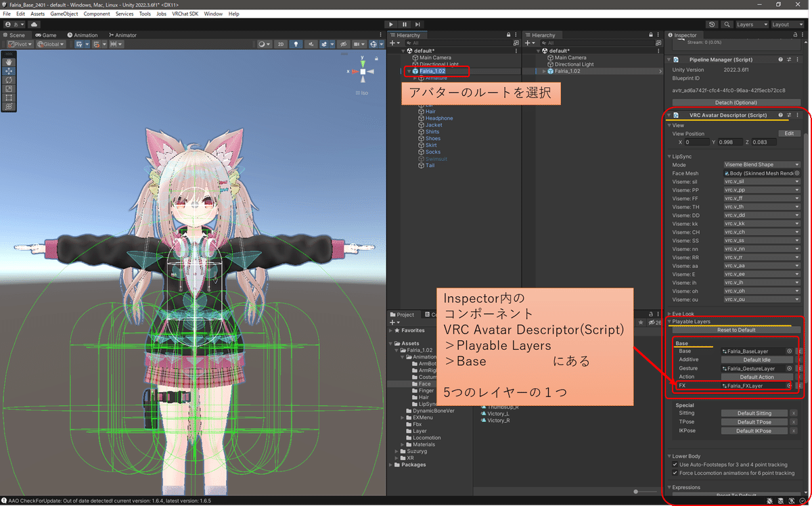Open the LipSync Mode dropdown
812x506 pixels.
pyautogui.click(x=761, y=164)
